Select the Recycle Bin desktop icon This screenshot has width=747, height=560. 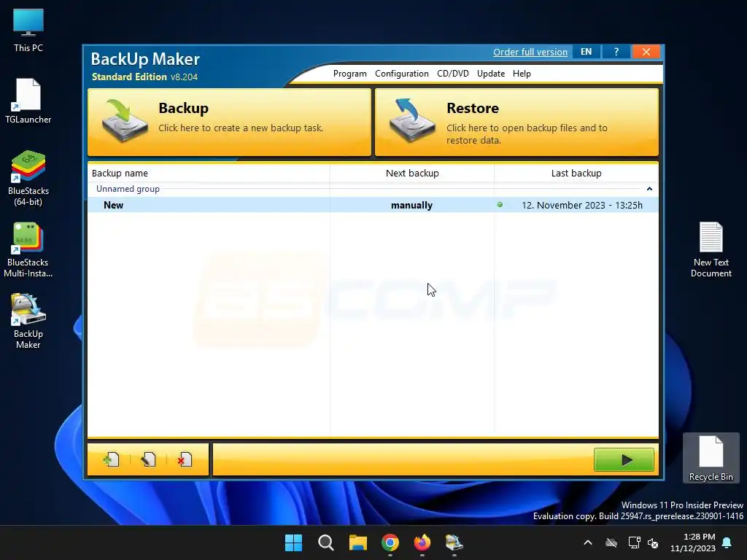(711, 458)
